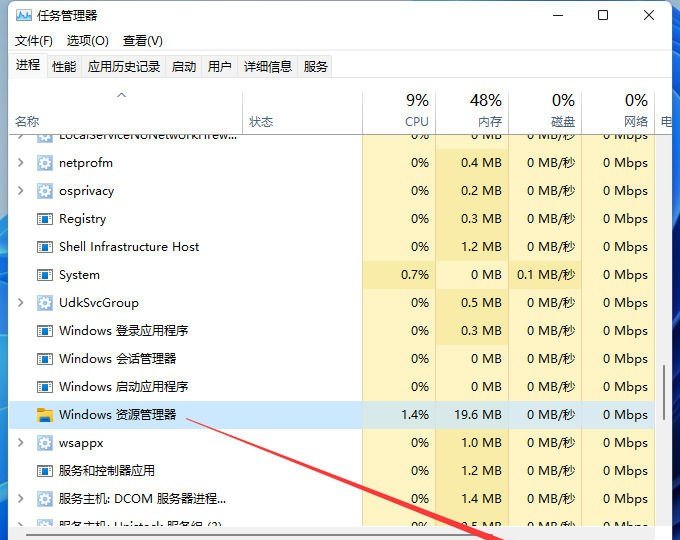This screenshot has width=680, height=540.
Task: Sort by the CPU column header
Action: (x=416, y=121)
